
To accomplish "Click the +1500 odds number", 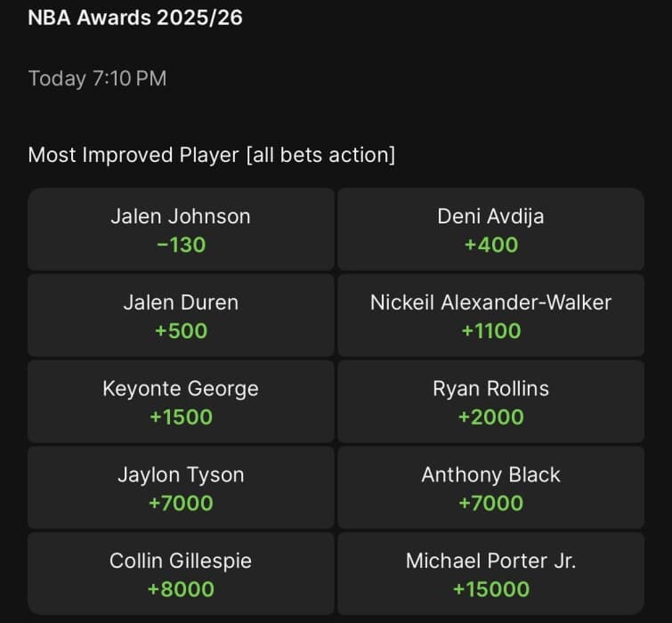I will tap(181, 417).
